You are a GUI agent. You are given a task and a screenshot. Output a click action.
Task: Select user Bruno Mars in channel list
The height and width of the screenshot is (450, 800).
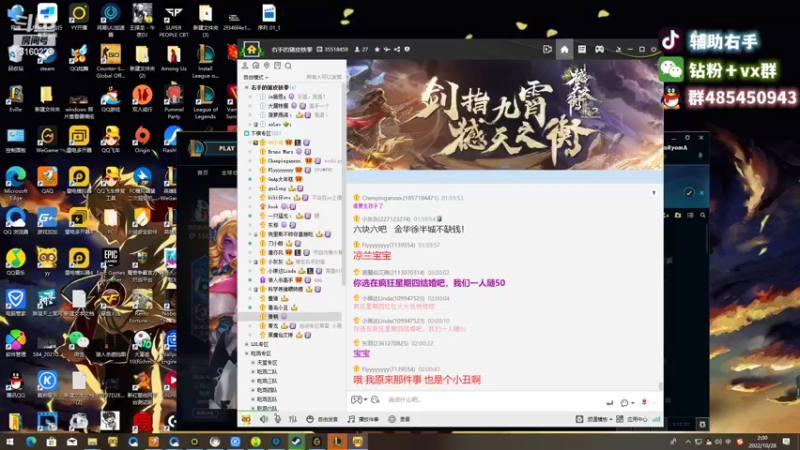[281, 152]
